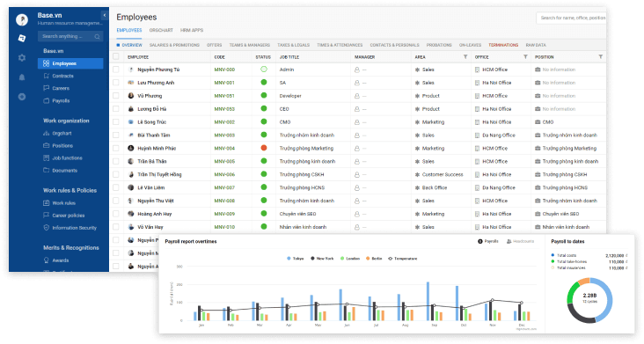The height and width of the screenshot is (344, 644).
Task: Open the Area column filter dropdown
Action: tap(465, 56)
